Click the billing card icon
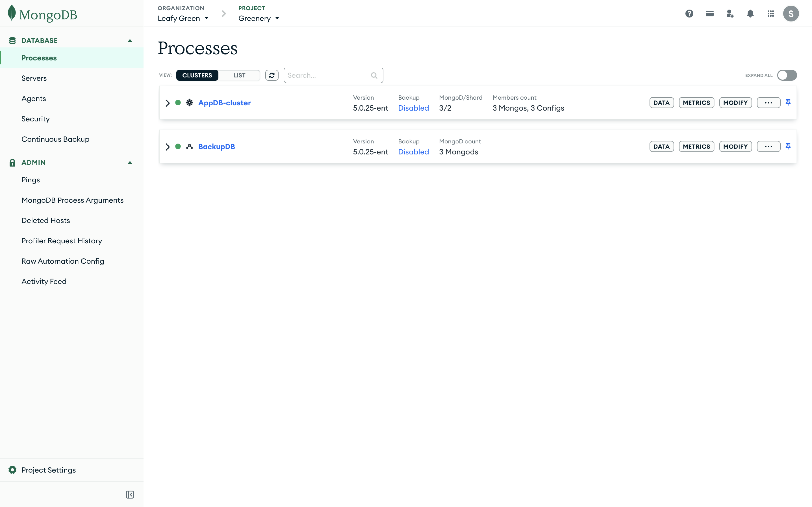This screenshot has height=507, width=812. point(710,14)
